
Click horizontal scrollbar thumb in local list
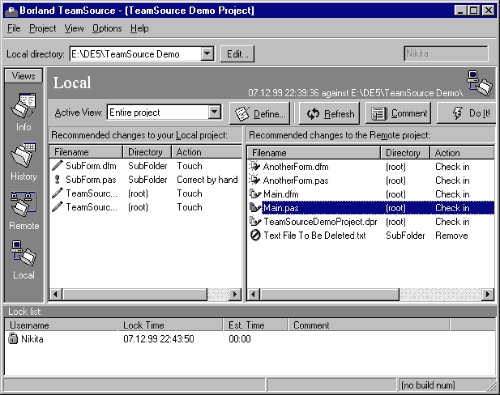(135, 294)
